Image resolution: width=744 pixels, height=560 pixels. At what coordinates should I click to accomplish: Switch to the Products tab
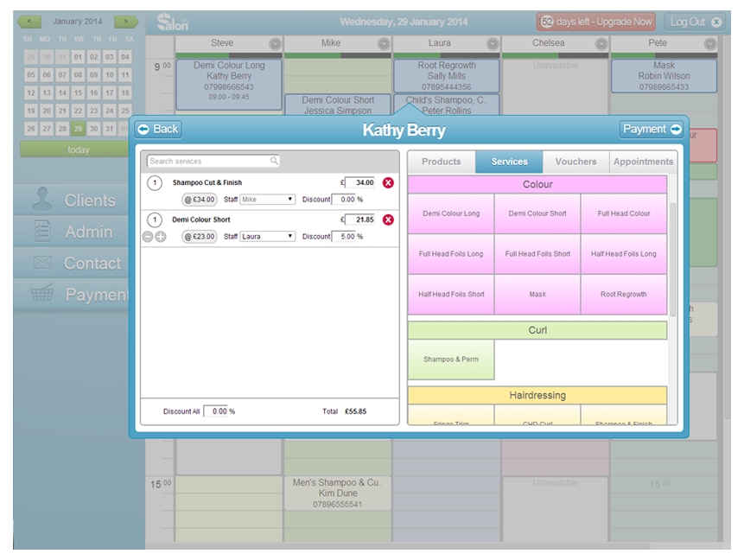coord(442,161)
